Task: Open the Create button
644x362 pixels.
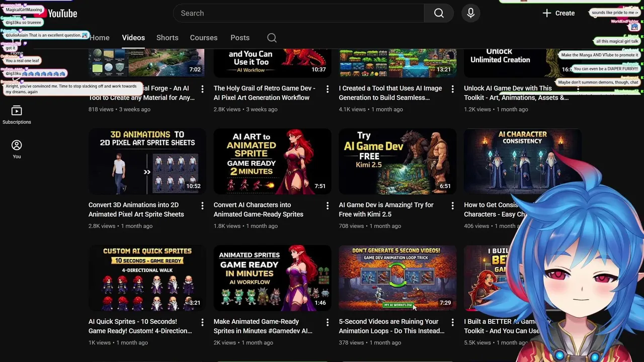Action: pos(558,13)
